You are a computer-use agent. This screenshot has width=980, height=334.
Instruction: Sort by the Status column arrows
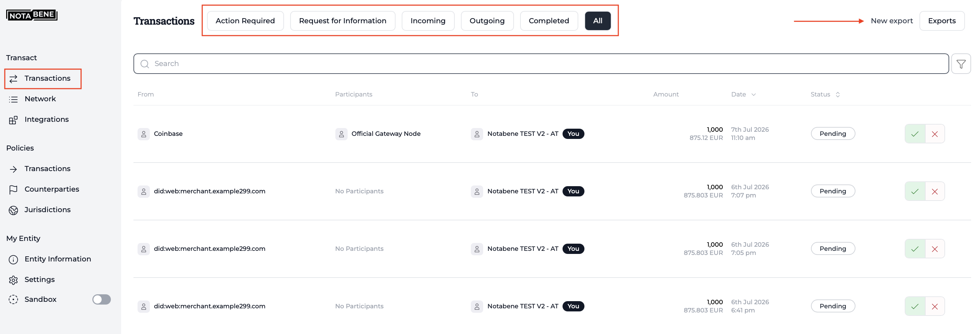point(838,95)
